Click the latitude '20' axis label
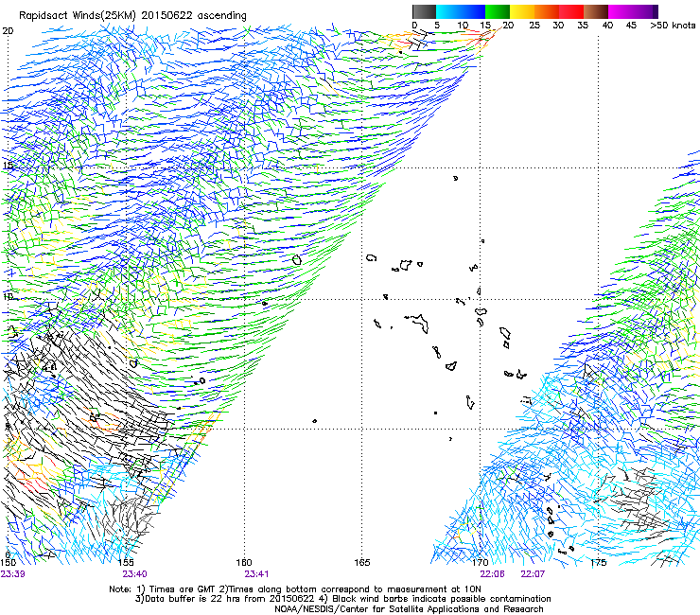 pyautogui.click(x=8, y=31)
